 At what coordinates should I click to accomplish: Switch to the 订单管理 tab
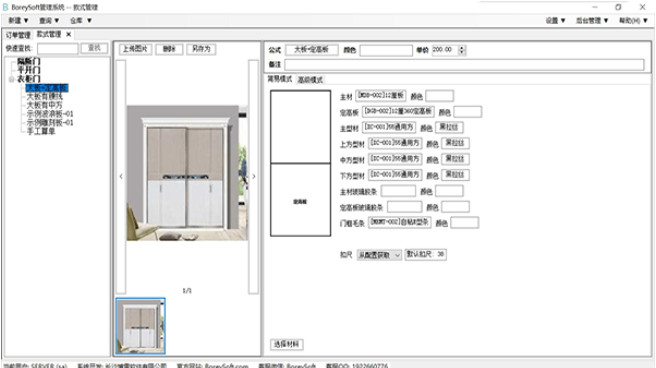tap(18, 35)
